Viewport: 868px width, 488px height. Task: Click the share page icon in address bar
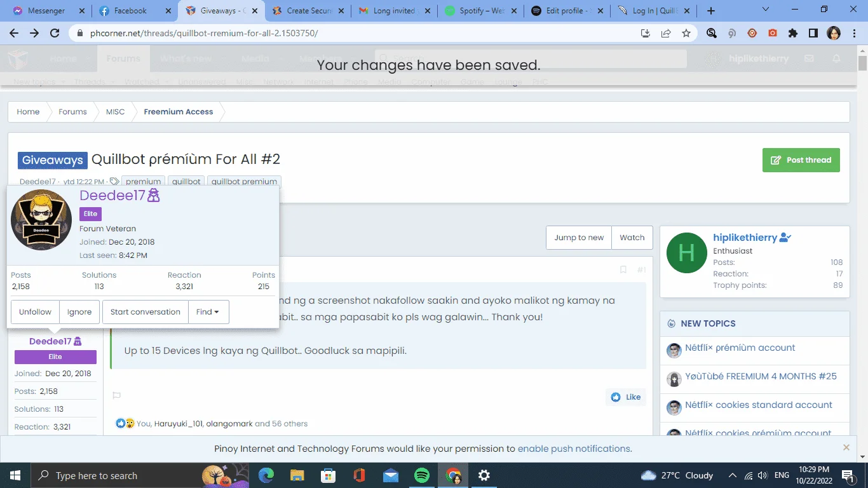pos(665,33)
